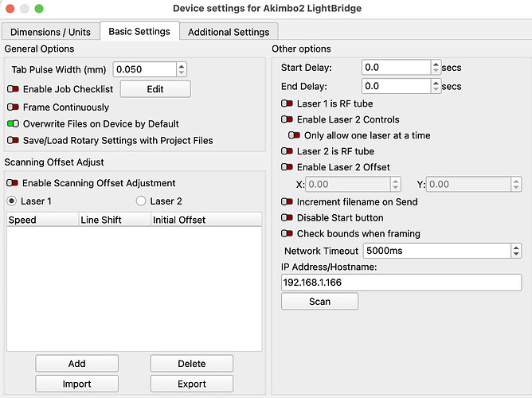Enable Check bounds when framing
Image resolution: width=532 pixels, height=398 pixels.
pyautogui.click(x=287, y=234)
